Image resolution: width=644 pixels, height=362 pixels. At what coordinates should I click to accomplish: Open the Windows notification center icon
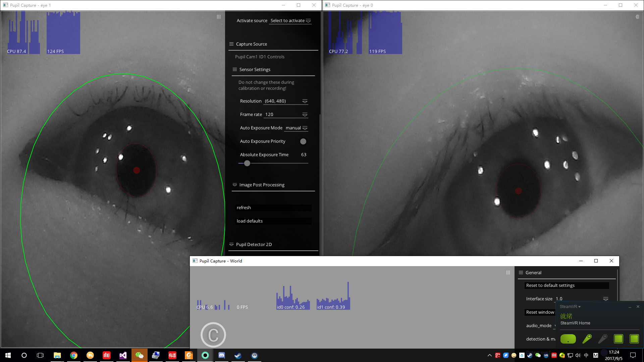633,355
